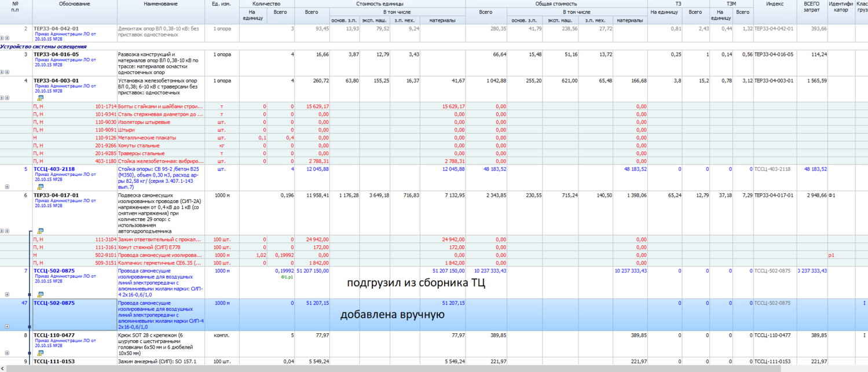Click quantity cell 0,196 in row 6
The height and width of the screenshot is (372, 868).
click(x=287, y=196)
